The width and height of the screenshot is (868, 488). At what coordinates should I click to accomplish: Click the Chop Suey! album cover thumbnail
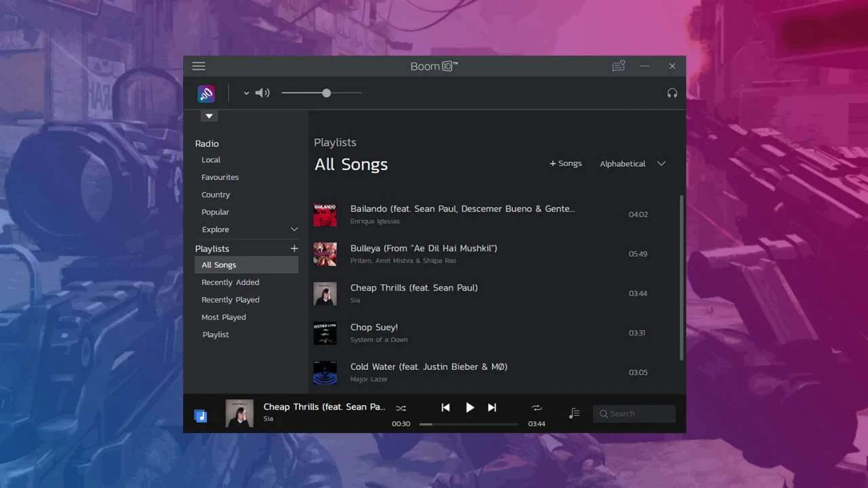[325, 333]
